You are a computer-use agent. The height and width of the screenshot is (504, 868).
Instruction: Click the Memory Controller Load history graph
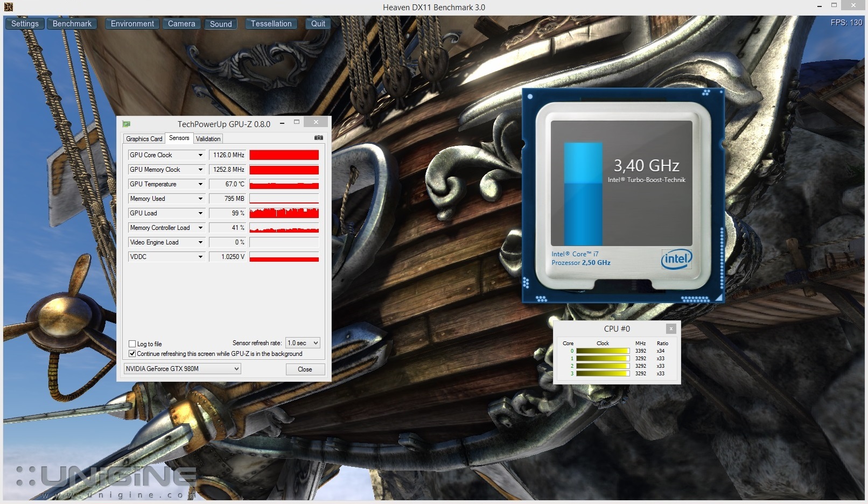[284, 228]
